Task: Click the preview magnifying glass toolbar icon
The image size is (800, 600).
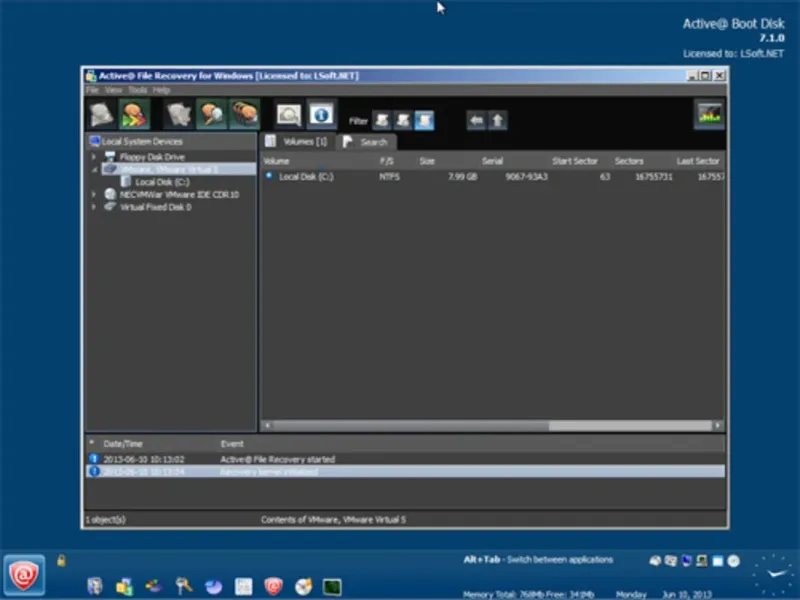Action: coord(289,115)
